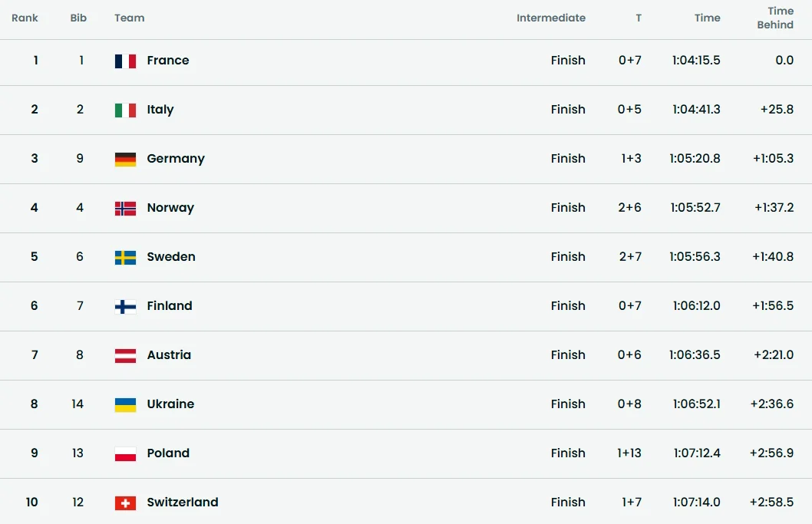Select the Norway flag icon
The height and width of the screenshot is (524, 812).
tap(125, 208)
